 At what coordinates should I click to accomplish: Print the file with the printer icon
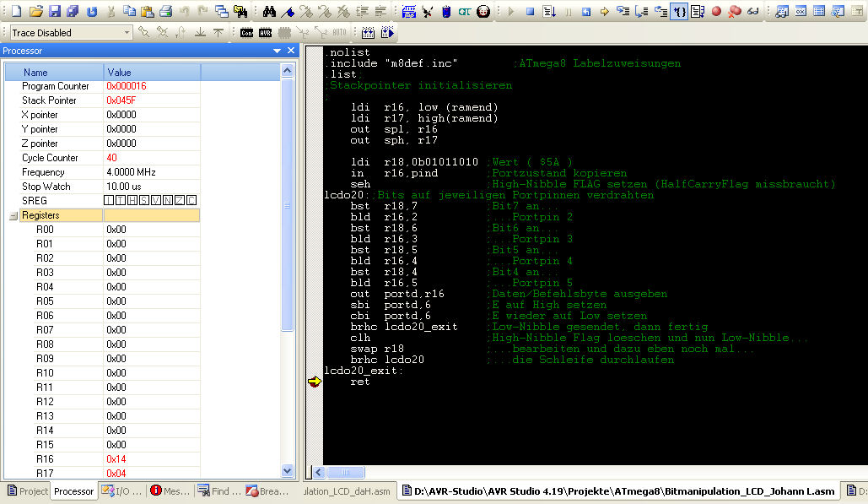[x=165, y=11]
